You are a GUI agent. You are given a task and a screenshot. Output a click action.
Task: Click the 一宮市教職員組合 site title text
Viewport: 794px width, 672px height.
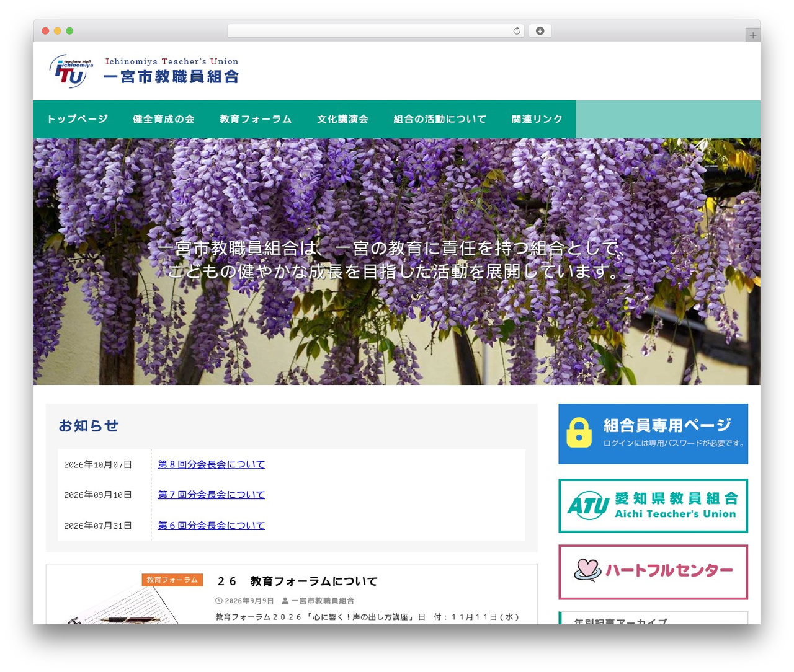click(171, 76)
